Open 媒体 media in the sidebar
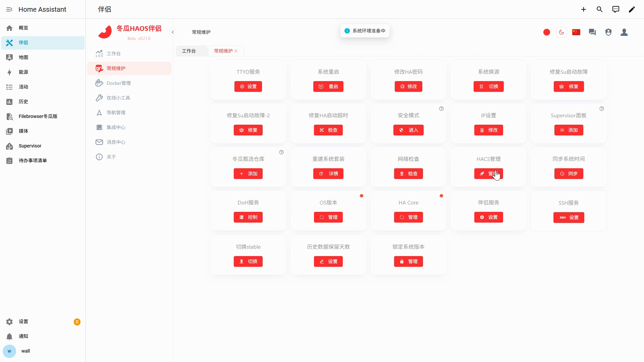644x362 pixels. [x=43, y=131]
